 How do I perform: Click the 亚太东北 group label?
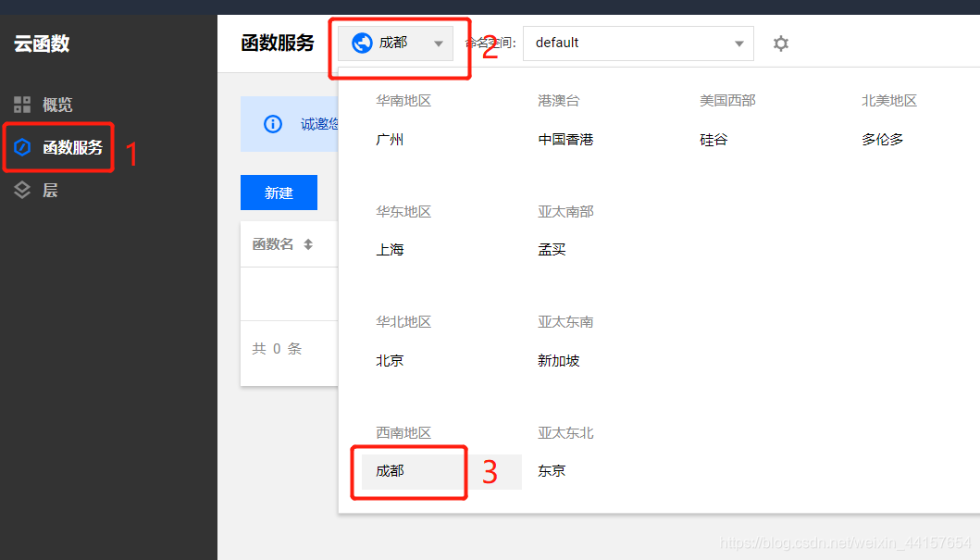coord(565,433)
